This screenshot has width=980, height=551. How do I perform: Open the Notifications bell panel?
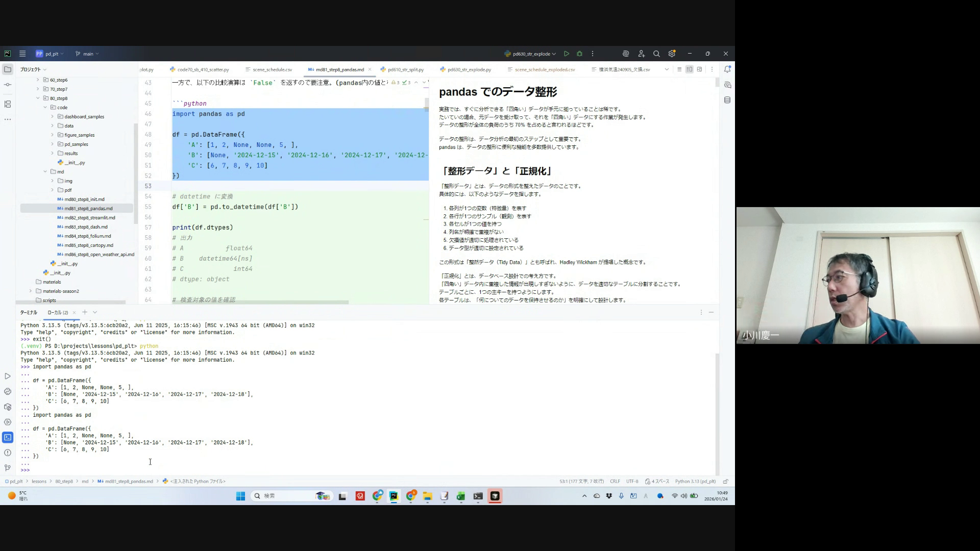coord(727,69)
